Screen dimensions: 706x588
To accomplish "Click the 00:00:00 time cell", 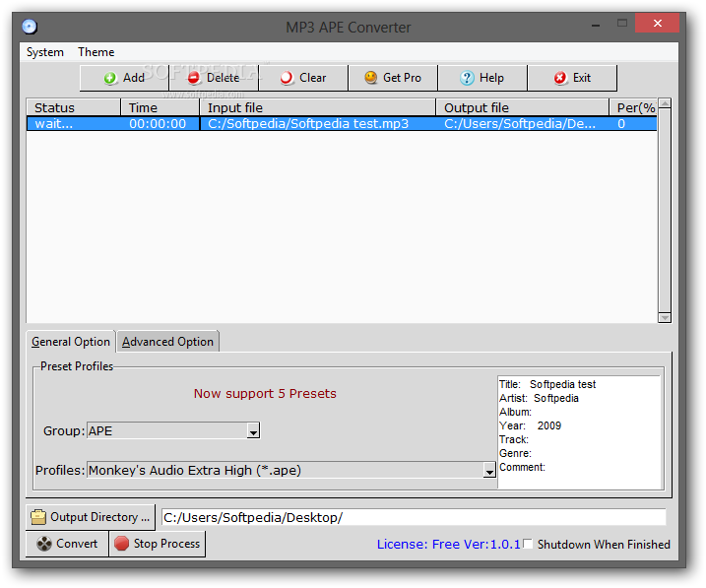I will point(160,124).
